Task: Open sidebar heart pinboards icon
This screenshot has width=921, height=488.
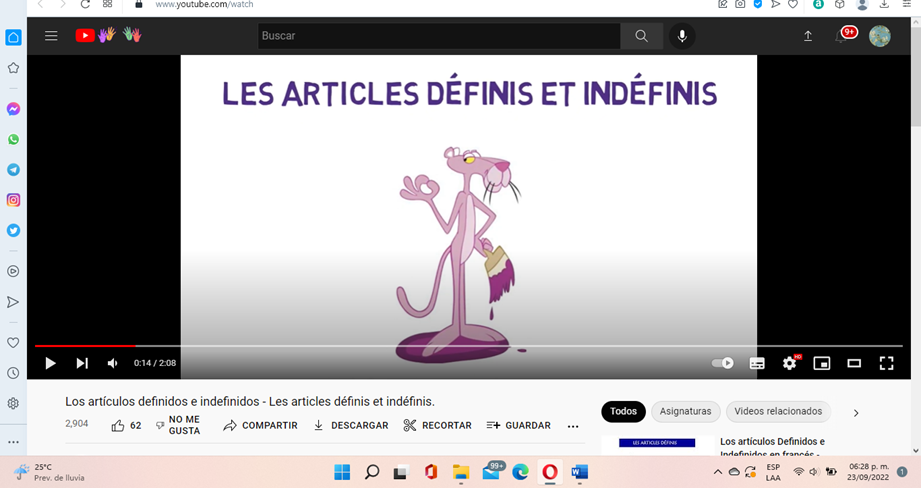Action: [x=13, y=342]
